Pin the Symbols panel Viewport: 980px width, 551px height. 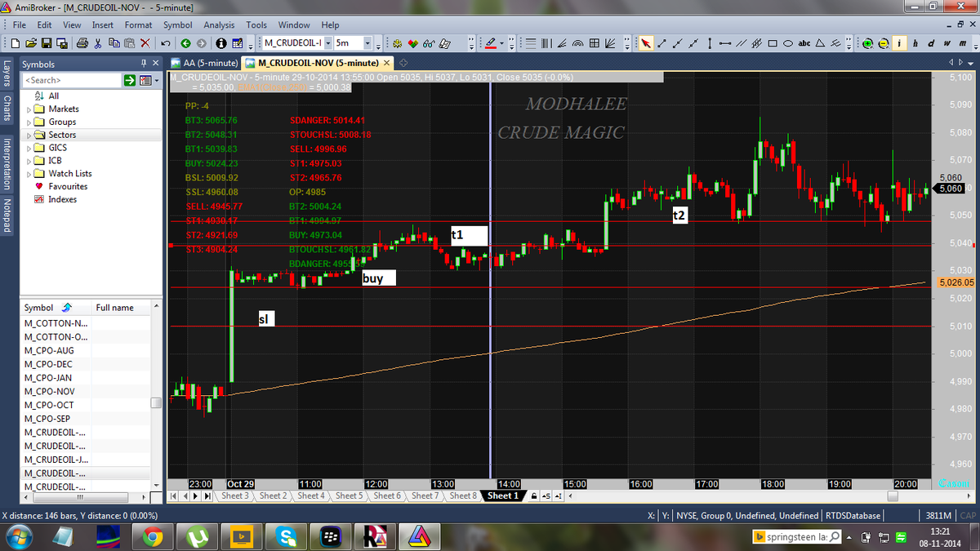click(144, 64)
